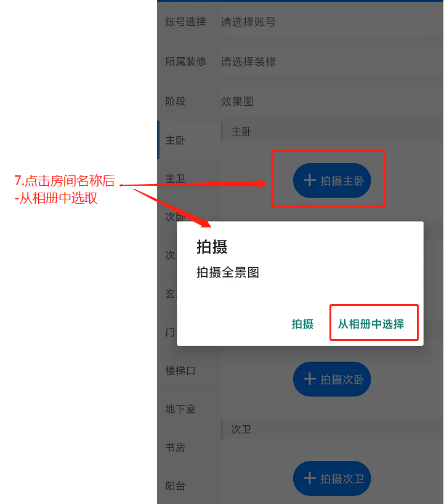Choose 从相册中选择 in the dialog
The image size is (444, 504).
click(x=371, y=324)
